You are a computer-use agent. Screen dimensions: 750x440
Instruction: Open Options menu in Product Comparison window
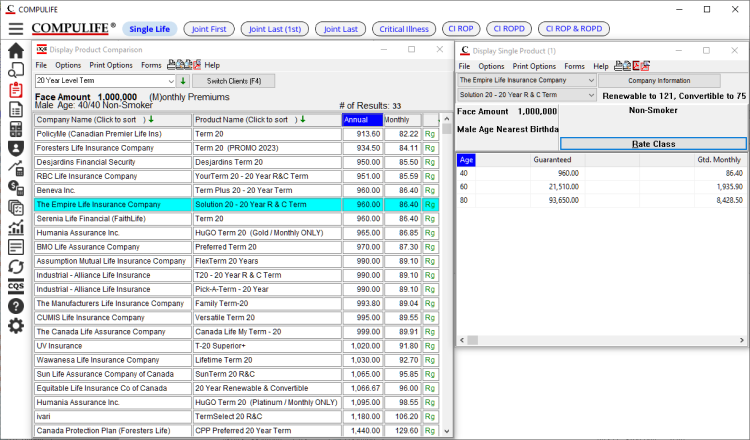click(x=68, y=65)
